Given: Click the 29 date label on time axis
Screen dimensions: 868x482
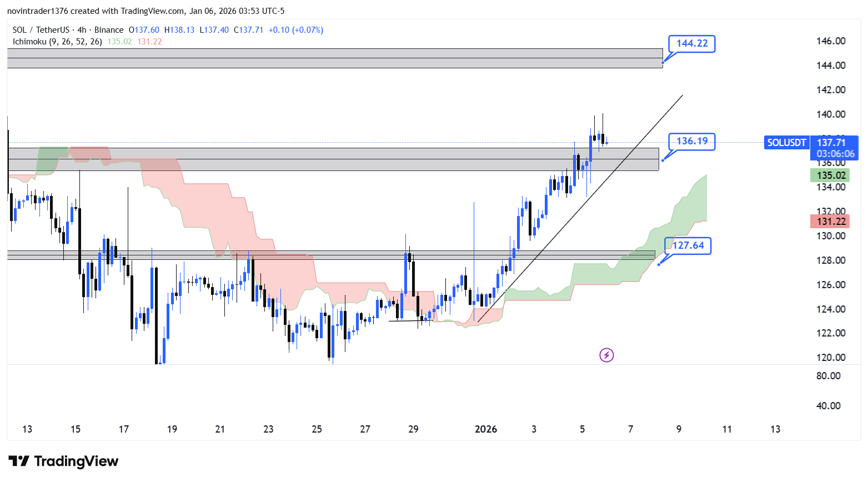Looking at the screenshot, I should [x=413, y=429].
